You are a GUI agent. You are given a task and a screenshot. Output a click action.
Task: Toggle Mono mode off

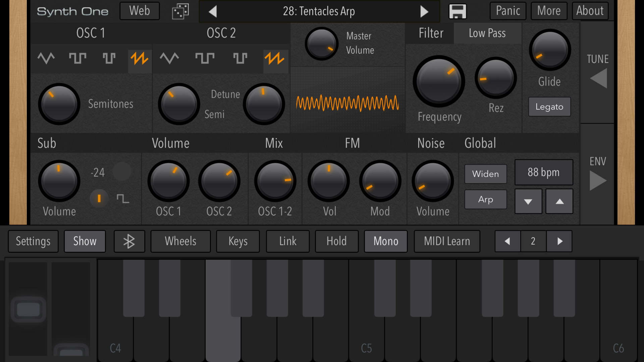(x=385, y=241)
